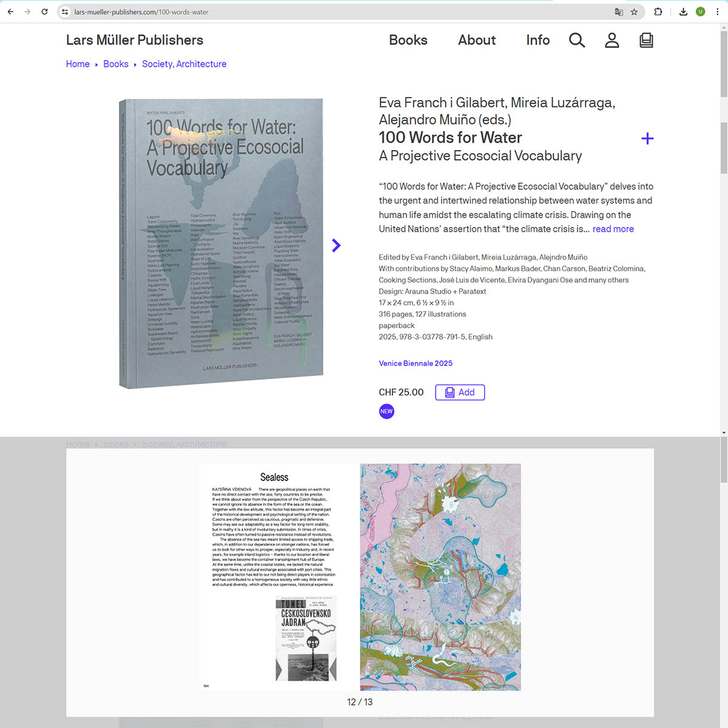Click the browser back arrow
The height and width of the screenshot is (728, 728).
10,12
